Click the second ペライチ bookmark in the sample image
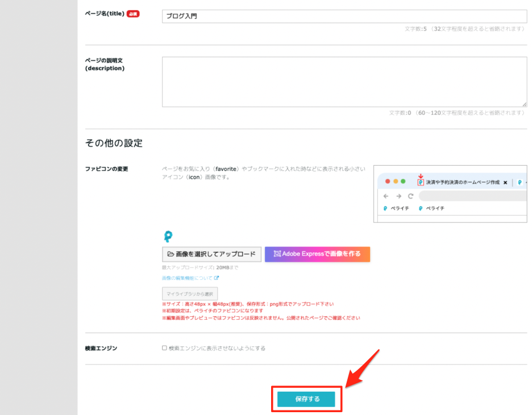Image resolution: width=532 pixels, height=415 pixels. click(x=431, y=208)
